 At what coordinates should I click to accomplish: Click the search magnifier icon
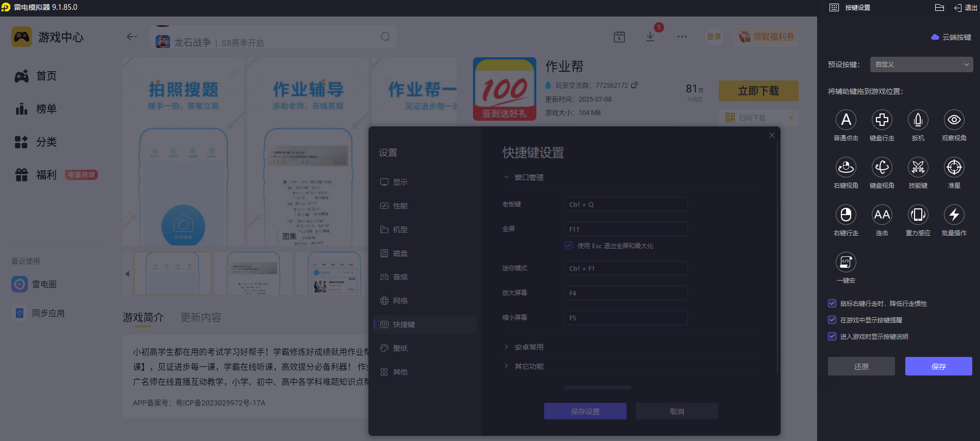[385, 37]
